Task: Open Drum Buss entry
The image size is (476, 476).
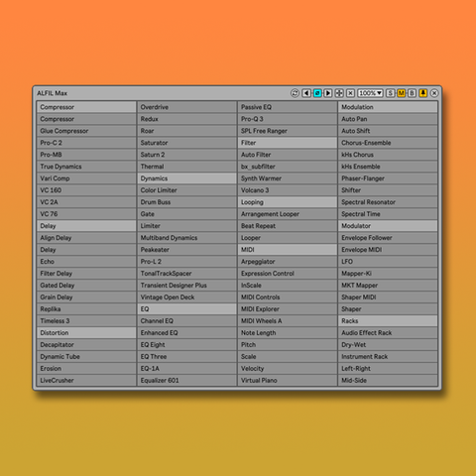Action: coord(187,202)
